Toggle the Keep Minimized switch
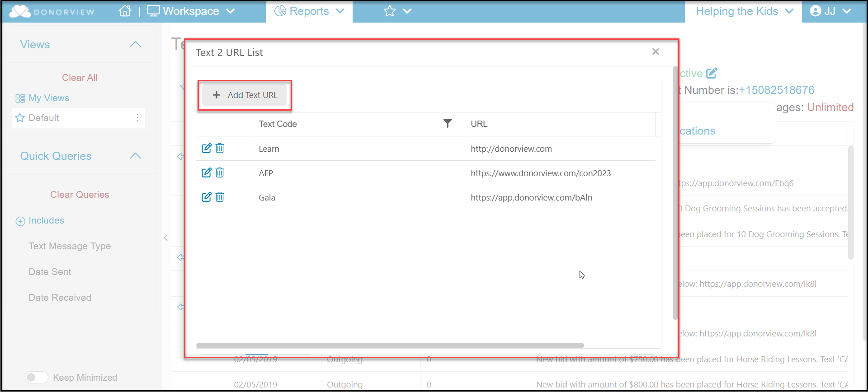Viewport: 868px width, 392px height. click(37, 377)
